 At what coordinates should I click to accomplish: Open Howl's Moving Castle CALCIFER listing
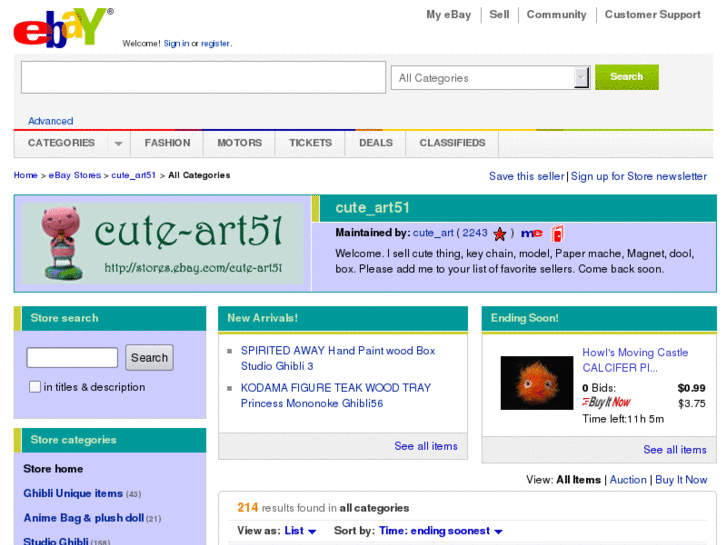coord(635,360)
